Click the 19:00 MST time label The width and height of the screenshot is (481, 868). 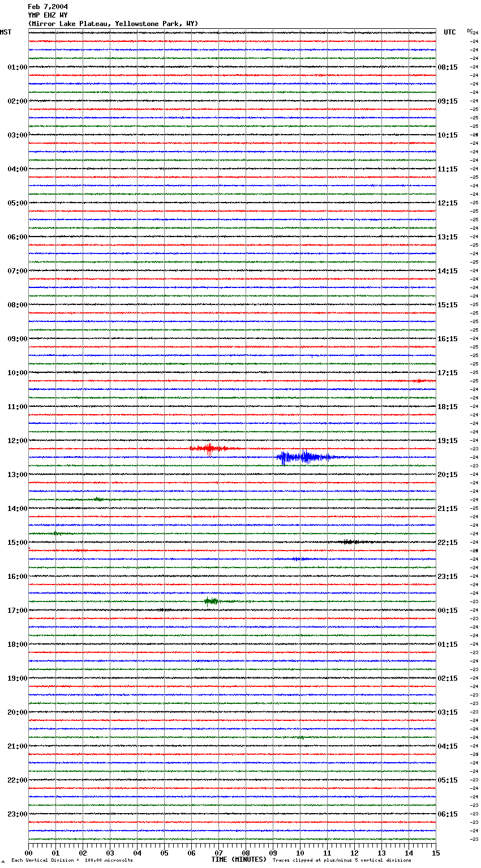(18, 678)
